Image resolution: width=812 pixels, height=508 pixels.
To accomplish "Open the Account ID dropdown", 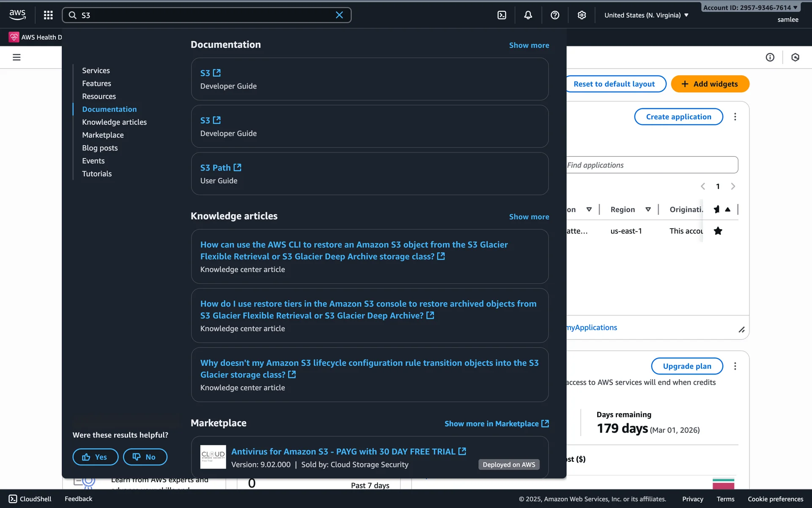I will click(x=750, y=8).
